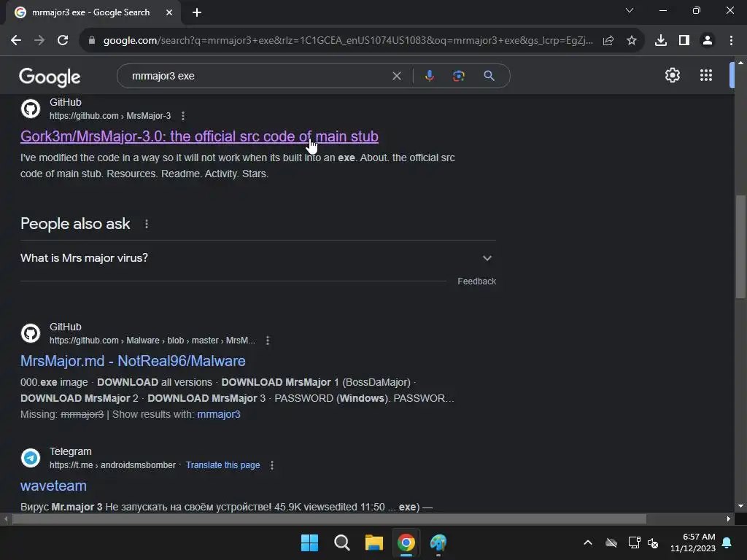Viewport: 747px width, 560px height.
Task: Click the address bar URL
Action: point(348,41)
